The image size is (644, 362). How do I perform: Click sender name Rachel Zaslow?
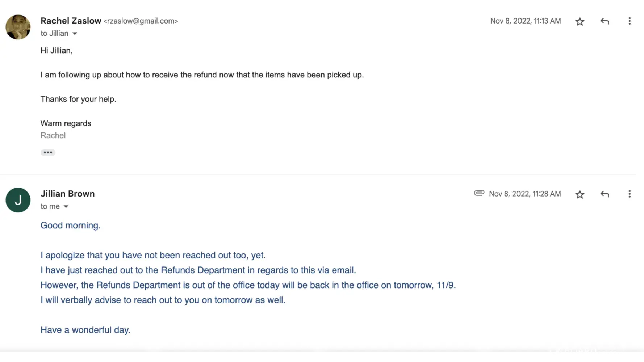[71, 21]
